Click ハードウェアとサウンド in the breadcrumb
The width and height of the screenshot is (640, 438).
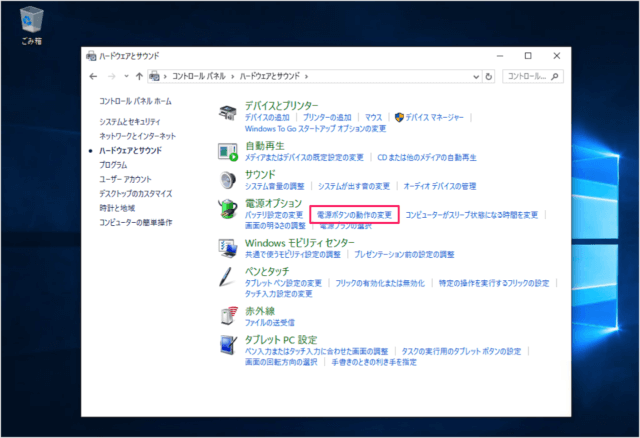pyautogui.click(x=269, y=76)
